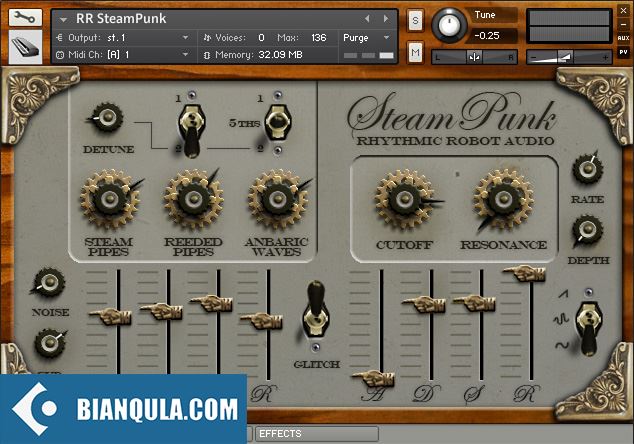Turn the Rate knob
Viewport: 634px width, 444px height.
588,169
